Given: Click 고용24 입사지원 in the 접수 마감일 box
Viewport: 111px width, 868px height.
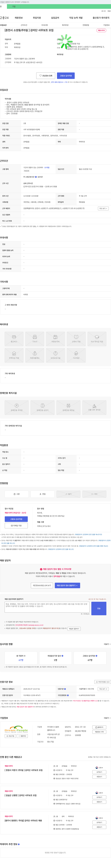Looking at the screenshot, I should tap(16, 519).
